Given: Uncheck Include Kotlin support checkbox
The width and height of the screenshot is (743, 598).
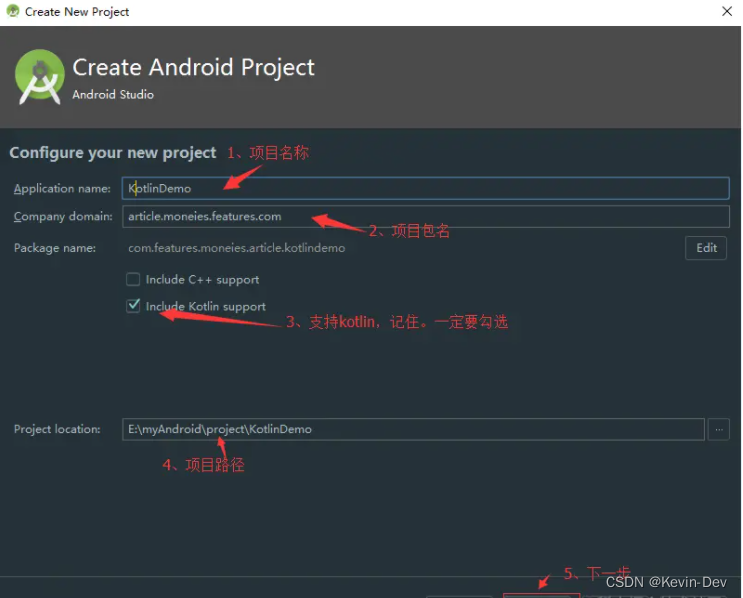Looking at the screenshot, I should pos(133,306).
